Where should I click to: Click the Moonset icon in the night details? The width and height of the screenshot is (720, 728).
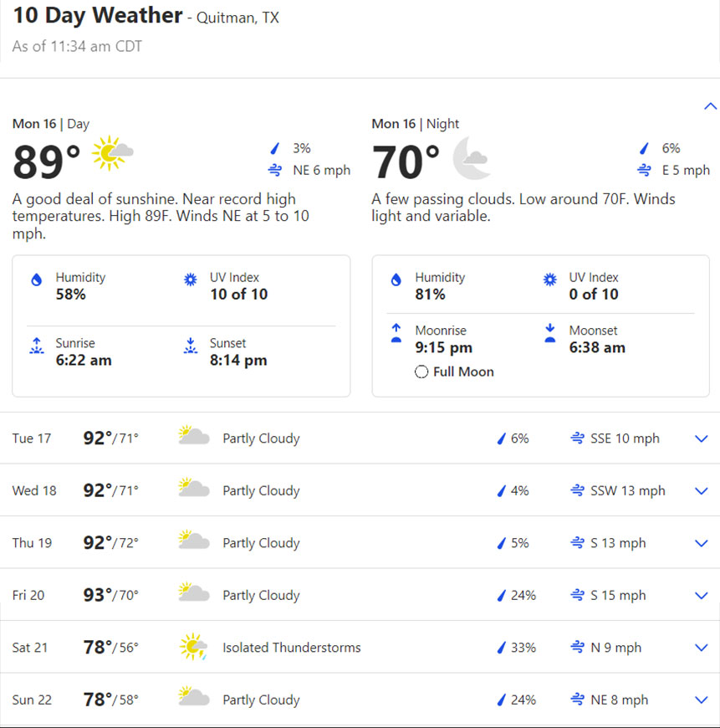(x=550, y=333)
